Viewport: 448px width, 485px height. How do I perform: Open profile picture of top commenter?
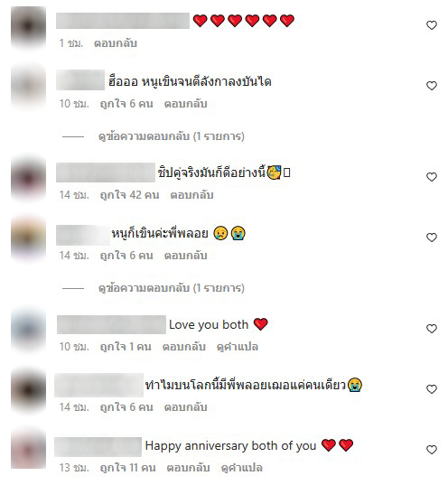[29, 26]
